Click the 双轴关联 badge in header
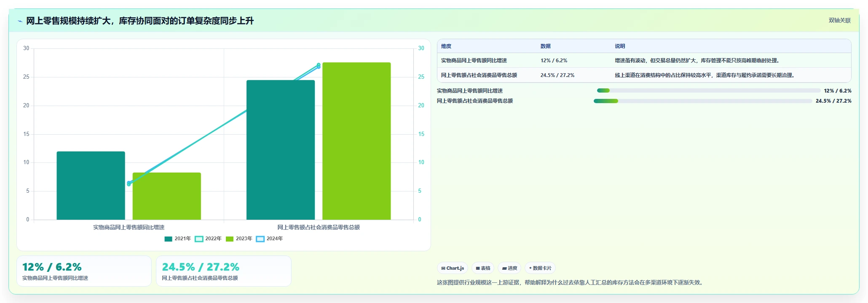Image resolution: width=868 pixels, height=303 pixels. click(839, 21)
